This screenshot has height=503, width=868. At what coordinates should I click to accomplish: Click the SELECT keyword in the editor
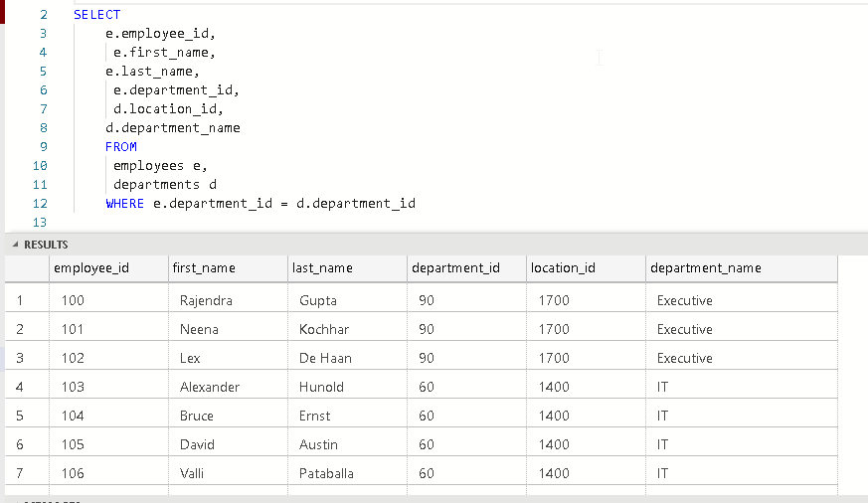click(97, 15)
